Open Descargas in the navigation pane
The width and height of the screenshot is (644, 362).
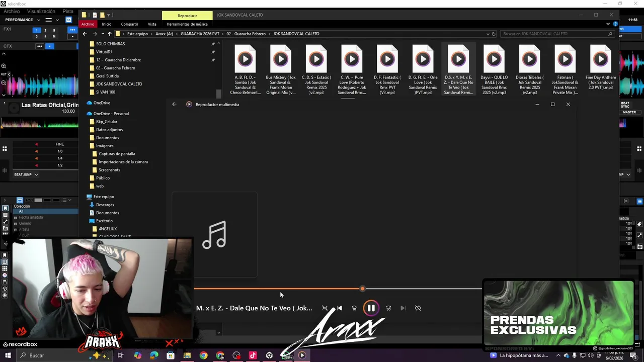pyautogui.click(x=105, y=205)
